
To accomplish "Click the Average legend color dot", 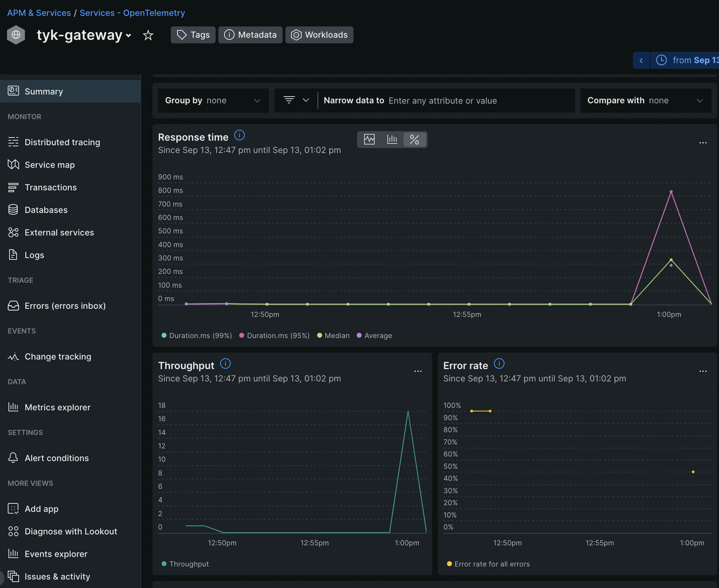I will 359,335.
